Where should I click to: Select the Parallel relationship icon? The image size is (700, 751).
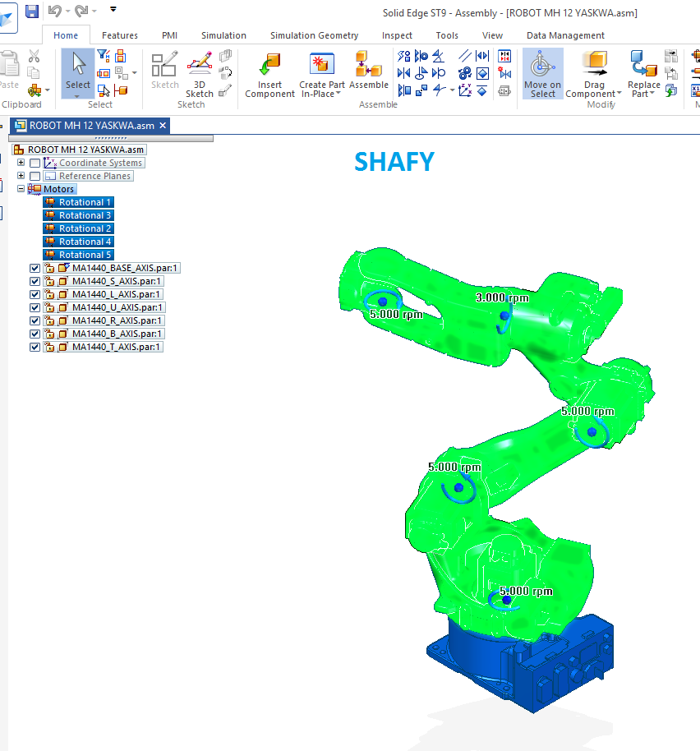(464, 56)
